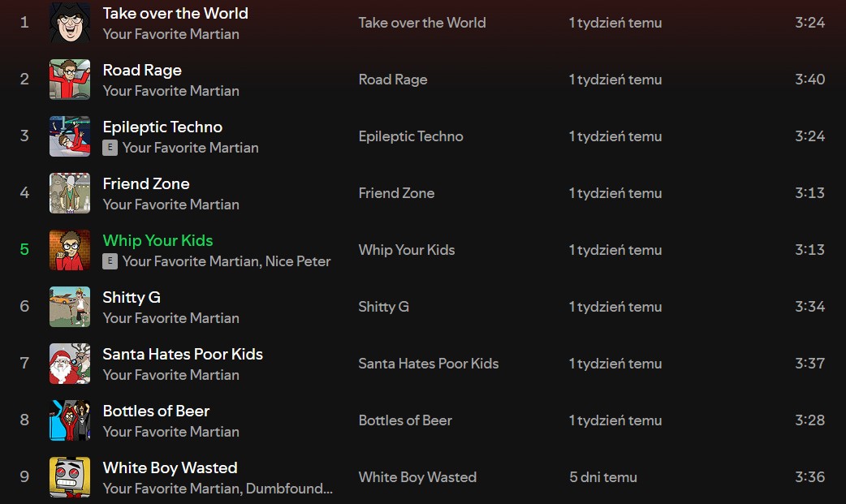846x504 pixels.
Task: Click the Bottles of Beer cover art
Action: coord(70,420)
